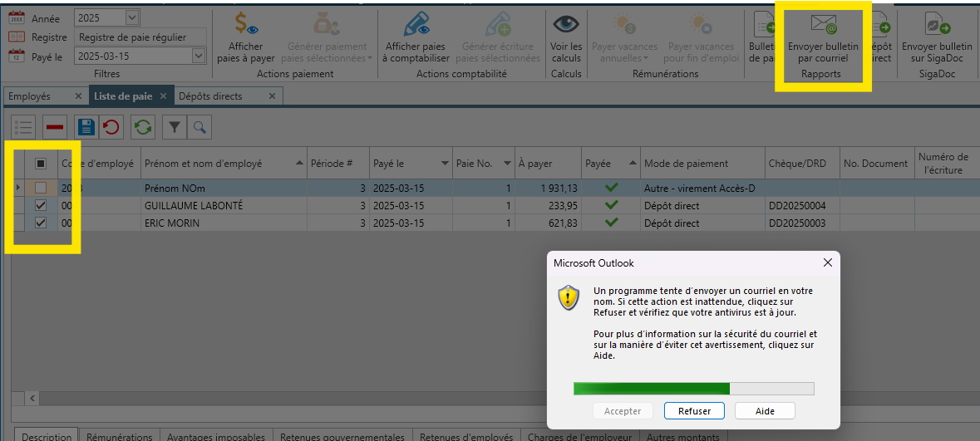Open the Retenues d'employés tab
980x441 pixels.
click(466, 436)
